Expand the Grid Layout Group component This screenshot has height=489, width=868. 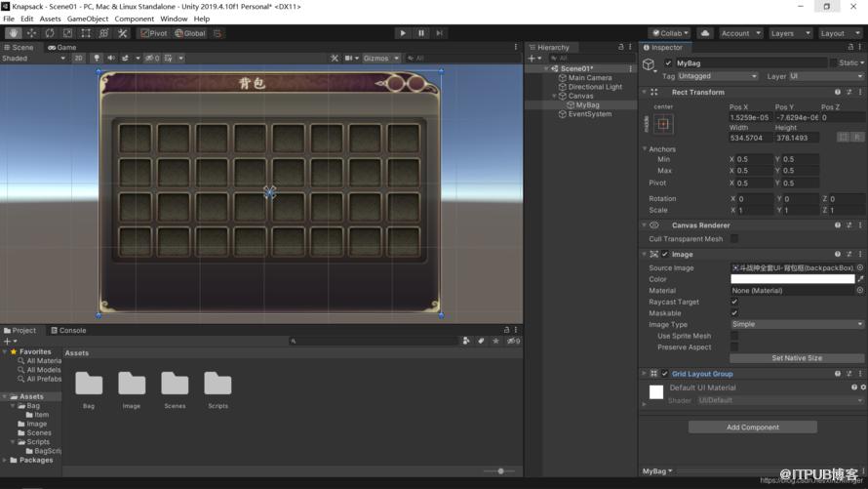tap(645, 374)
